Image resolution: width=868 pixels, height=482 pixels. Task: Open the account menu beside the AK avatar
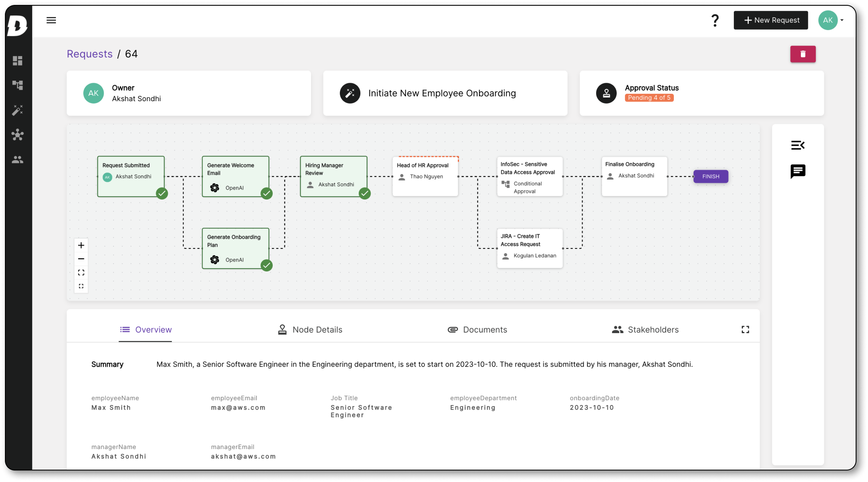[x=842, y=20]
